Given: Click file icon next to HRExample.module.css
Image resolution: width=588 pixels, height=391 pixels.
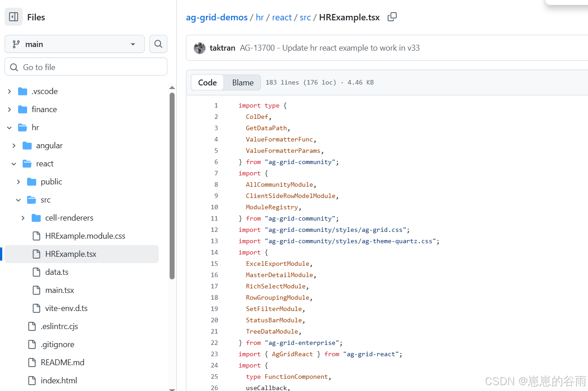Looking at the screenshot, I should [37, 236].
